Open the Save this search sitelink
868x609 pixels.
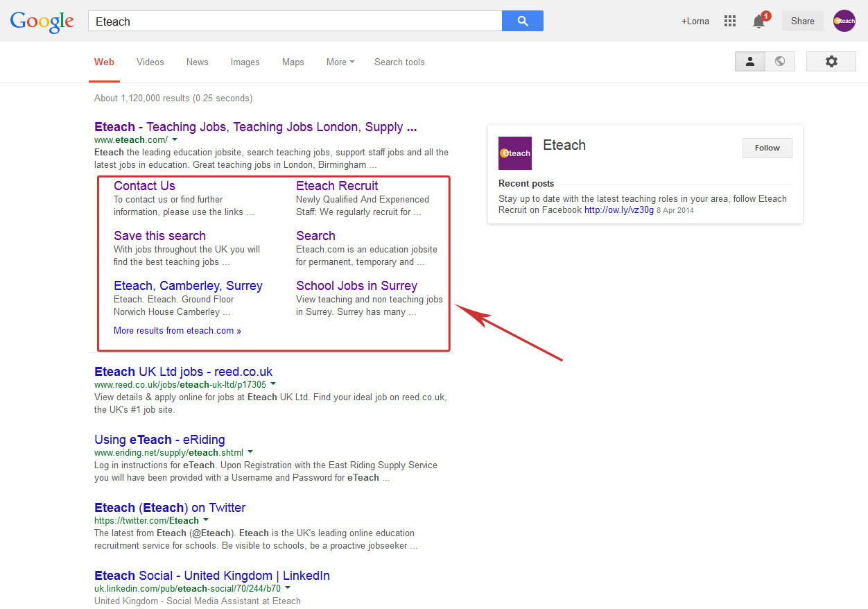(x=159, y=236)
